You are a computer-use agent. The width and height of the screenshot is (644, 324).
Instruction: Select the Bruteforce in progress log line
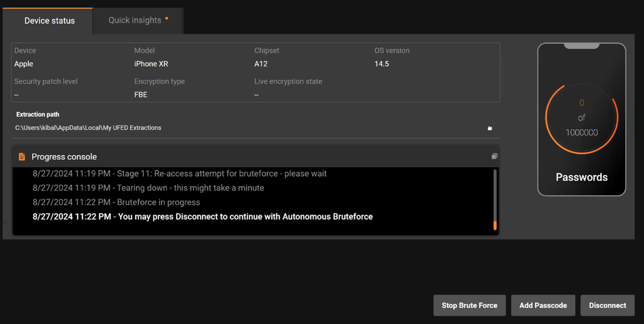[x=116, y=202]
